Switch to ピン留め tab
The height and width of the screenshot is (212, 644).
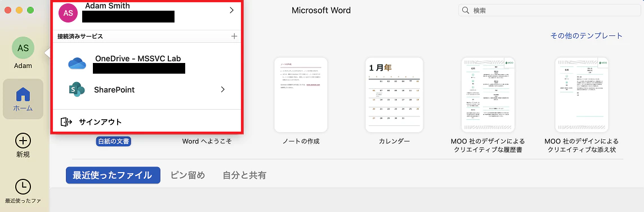point(187,175)
